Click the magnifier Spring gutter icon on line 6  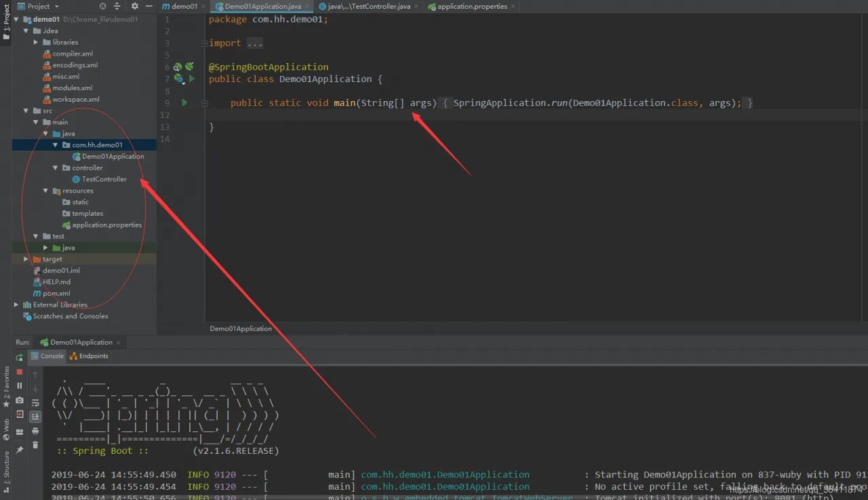coord(177,66)
